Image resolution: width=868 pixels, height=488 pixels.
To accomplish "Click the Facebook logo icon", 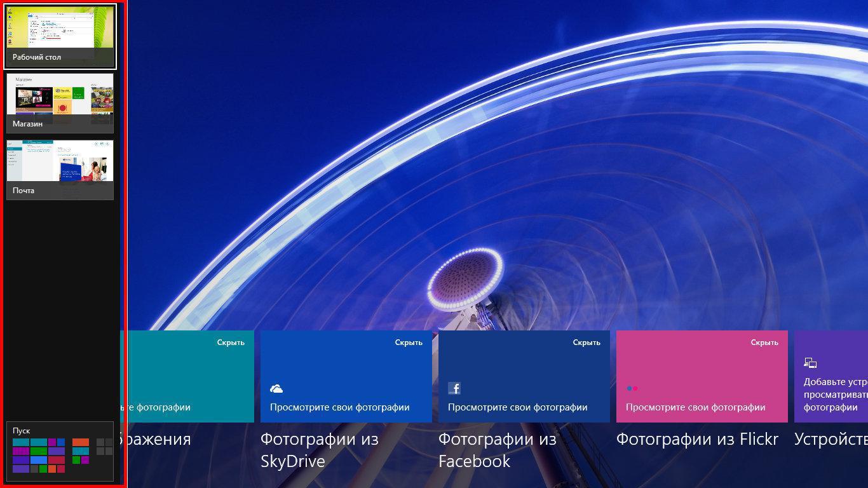I will 454,388.
